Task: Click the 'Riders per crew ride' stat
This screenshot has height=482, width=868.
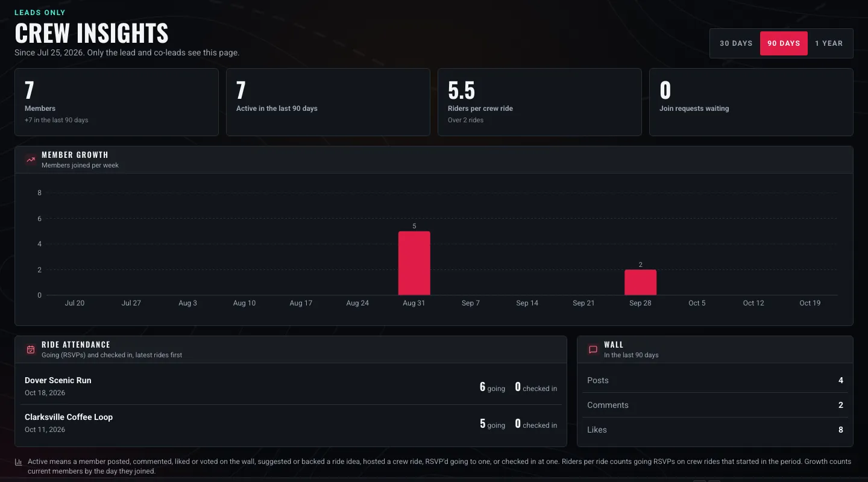Action: (x=539, y=102)
